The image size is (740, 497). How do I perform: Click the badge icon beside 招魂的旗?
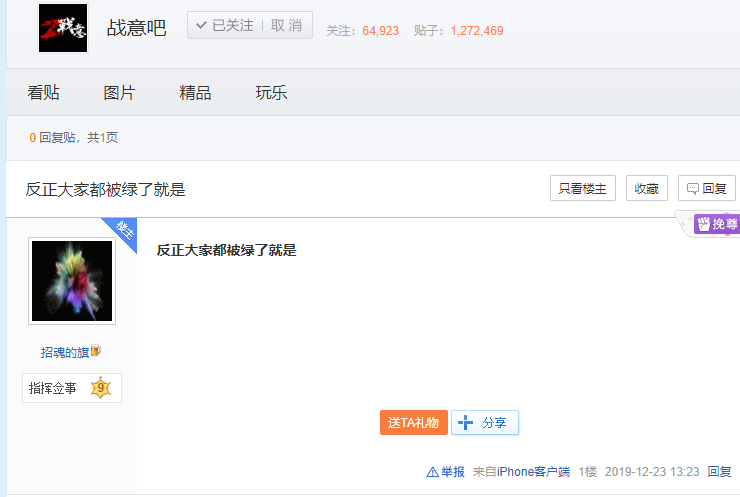[96, 352]
